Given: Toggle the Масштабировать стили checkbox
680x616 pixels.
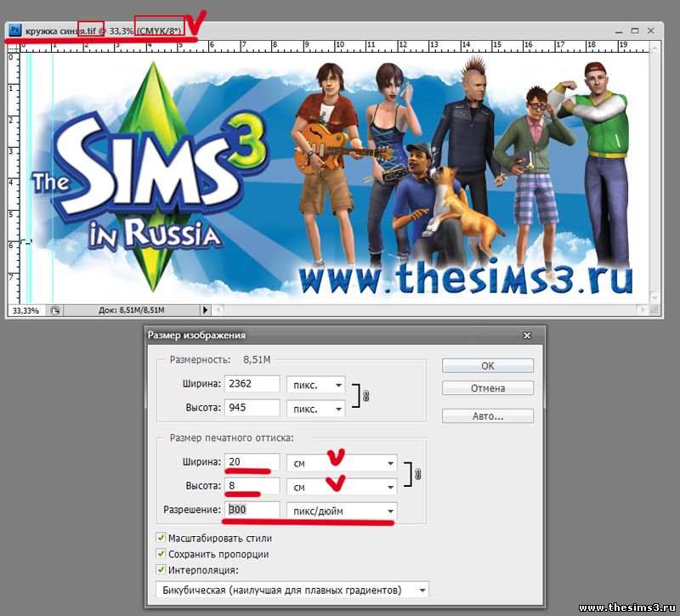Looking at the screenshot, I should coord(161,538).
